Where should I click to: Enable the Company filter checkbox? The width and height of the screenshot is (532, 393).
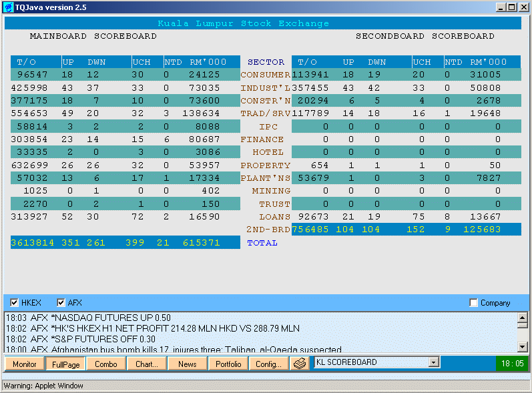[x=474, y=303]
